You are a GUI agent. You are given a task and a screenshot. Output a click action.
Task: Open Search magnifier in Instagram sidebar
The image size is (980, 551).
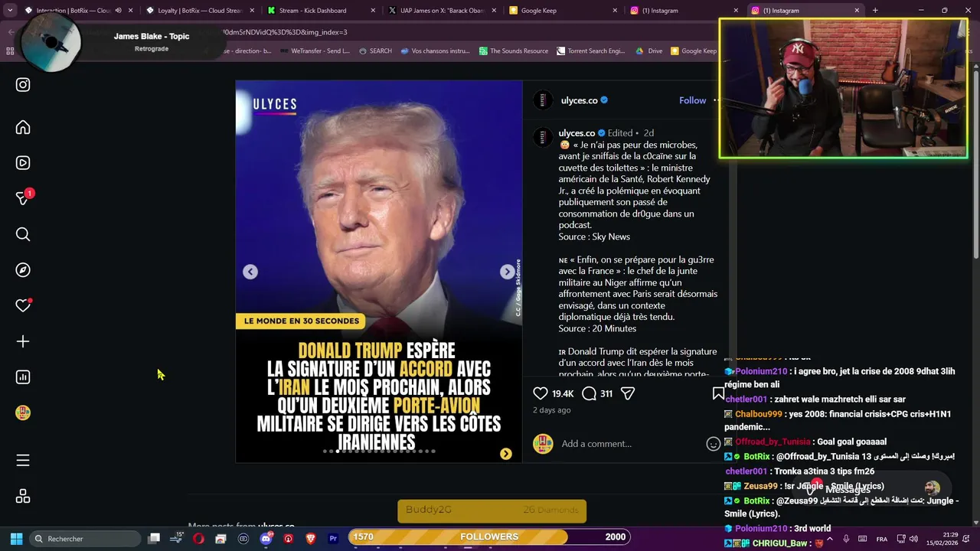[23, 234]
